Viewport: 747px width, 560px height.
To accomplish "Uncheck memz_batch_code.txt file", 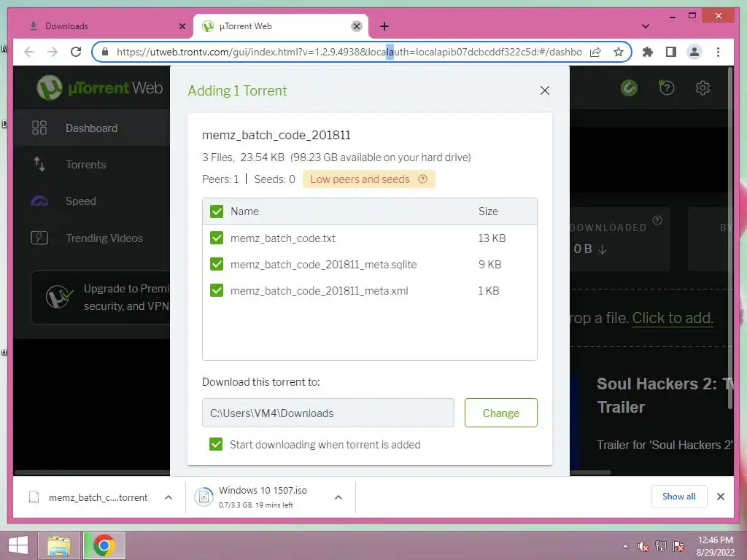I will tap(217, 238).
